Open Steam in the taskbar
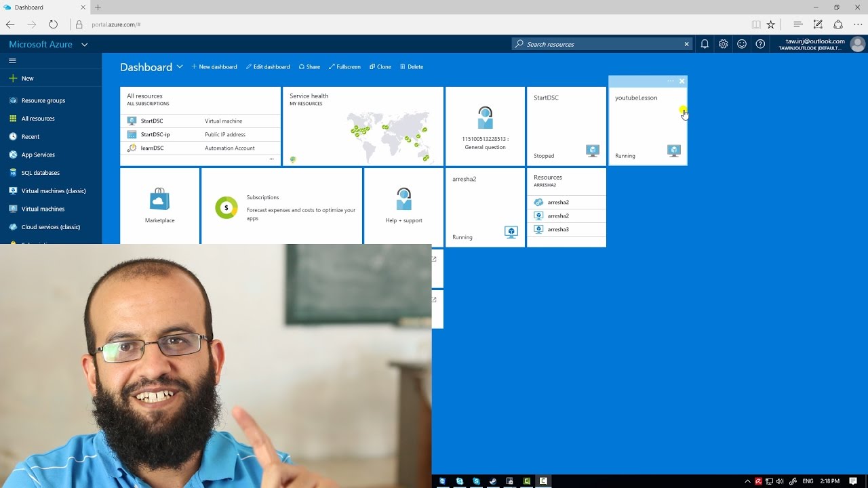This screenshot has height=488, width=868. click(x=493, y=481)
